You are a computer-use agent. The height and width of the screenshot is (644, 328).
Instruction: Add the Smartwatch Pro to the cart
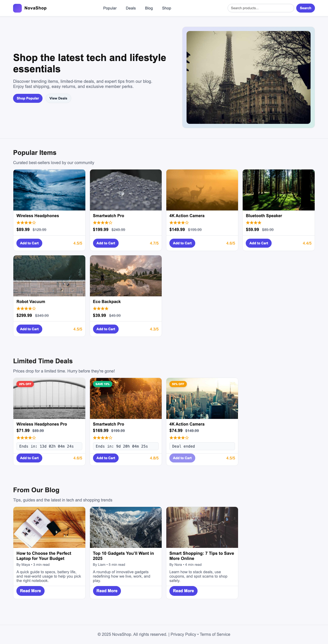[106, 243]
